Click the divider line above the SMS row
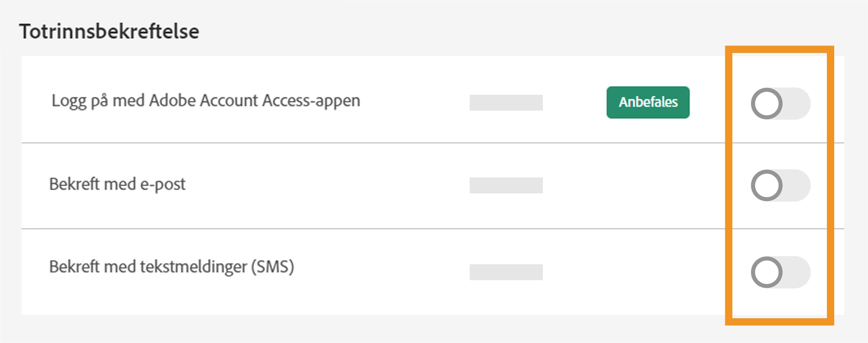Viewport: 868px width, 343px height. click(360, 228)
